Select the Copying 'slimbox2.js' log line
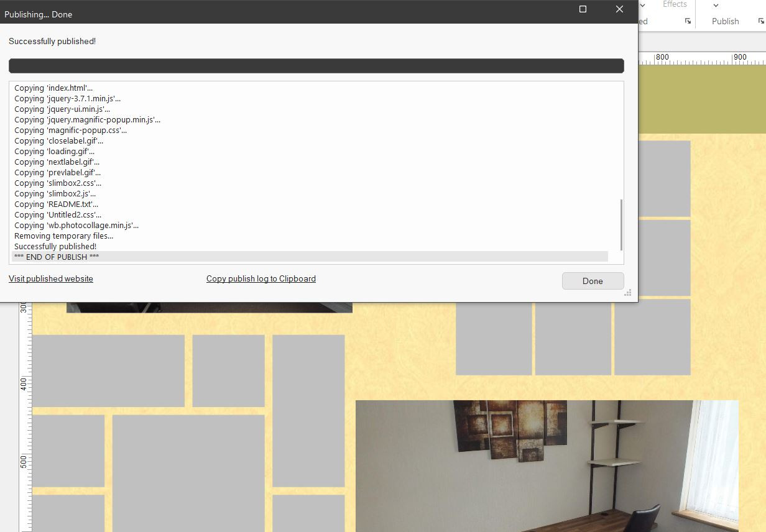The height and width of the screenshot is (532, 766). pyautogui.click(x=310, y=193)
